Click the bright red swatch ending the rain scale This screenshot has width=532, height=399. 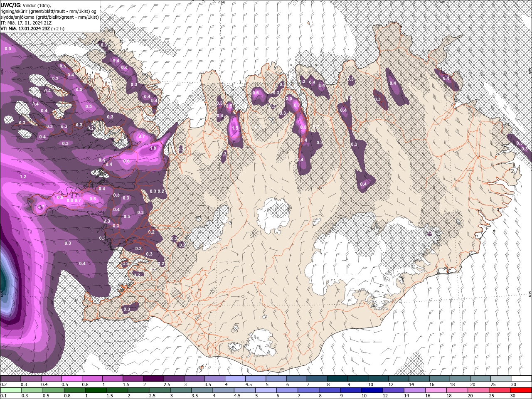pos(521,390)
